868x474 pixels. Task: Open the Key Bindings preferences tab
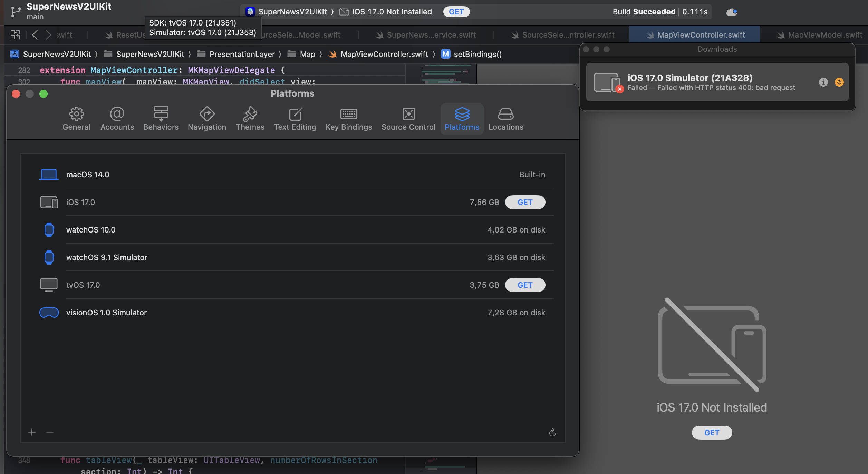[x=349, y=119]
